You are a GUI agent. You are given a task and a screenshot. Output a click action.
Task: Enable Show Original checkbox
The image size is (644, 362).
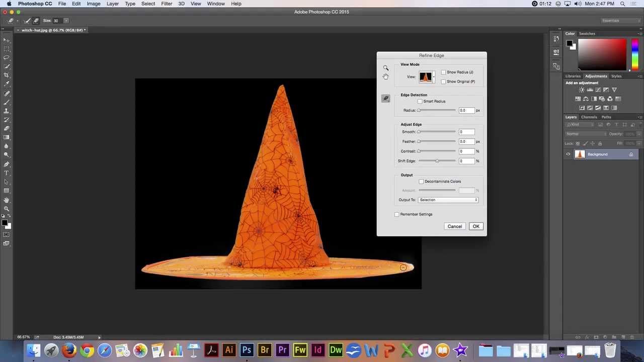(443, 81)
